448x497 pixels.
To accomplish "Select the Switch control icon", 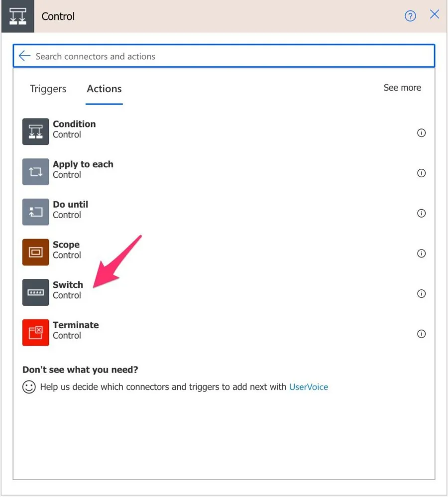I will pos(35,292).
